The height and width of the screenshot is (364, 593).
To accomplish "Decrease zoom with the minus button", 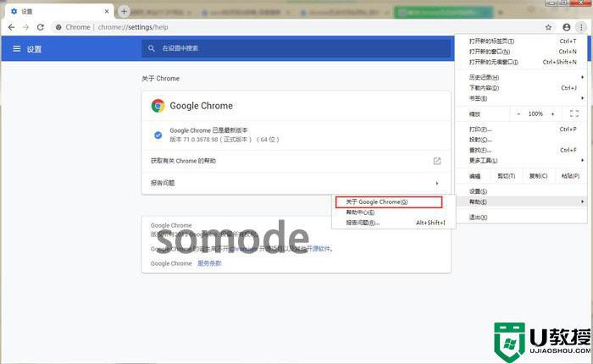I will (x=518, y=113).
